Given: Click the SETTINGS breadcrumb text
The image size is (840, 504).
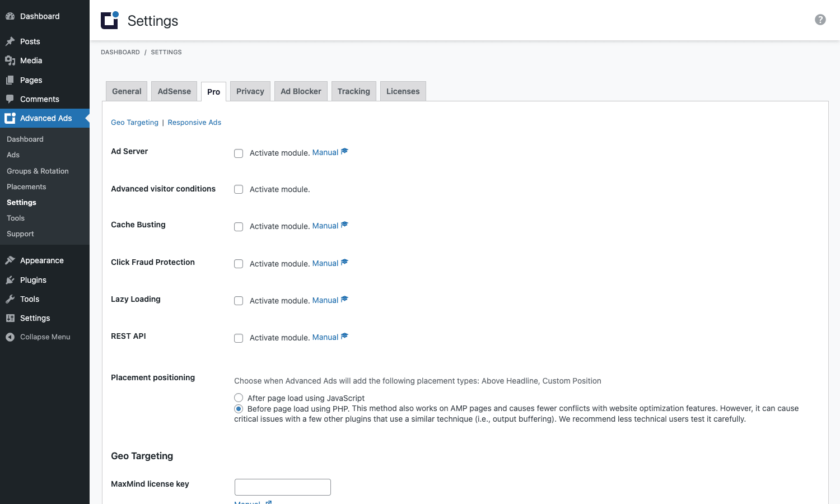Looking at the screenshot, I should [166, 52].
